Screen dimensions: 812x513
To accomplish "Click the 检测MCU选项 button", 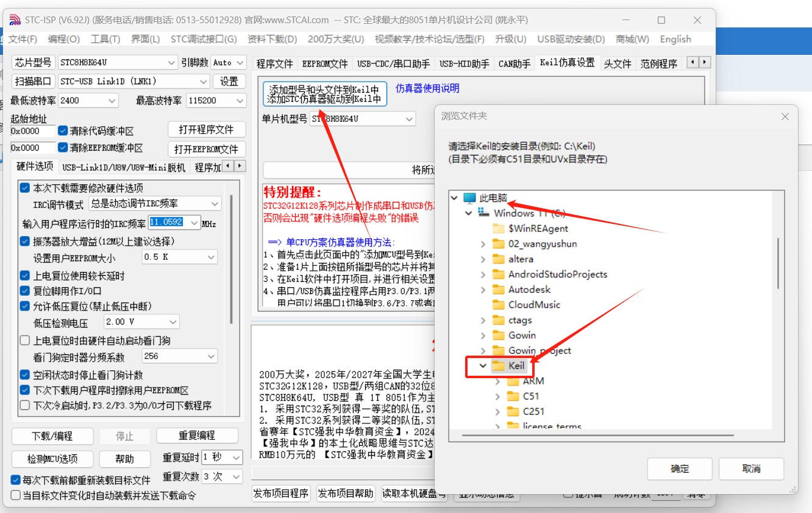I will [52, 459].
